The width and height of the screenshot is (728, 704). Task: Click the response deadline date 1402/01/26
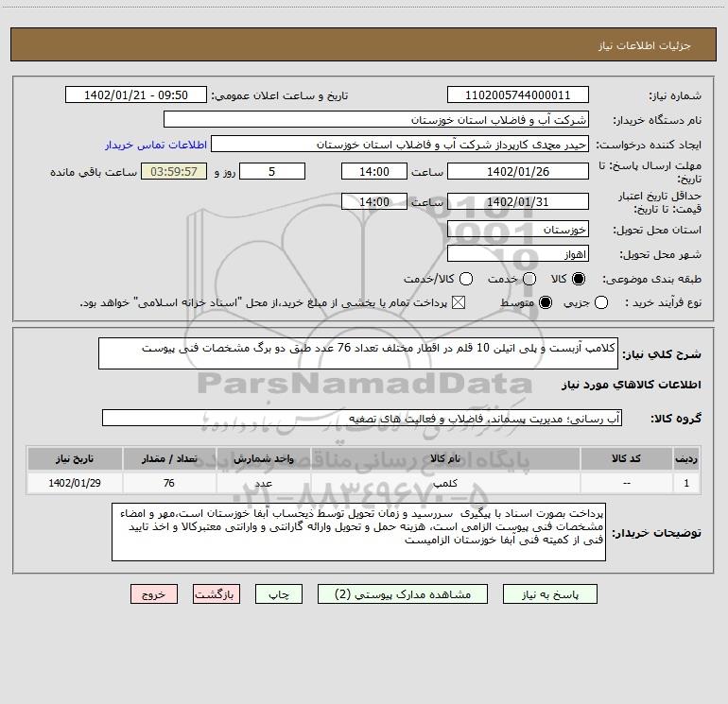518,171
